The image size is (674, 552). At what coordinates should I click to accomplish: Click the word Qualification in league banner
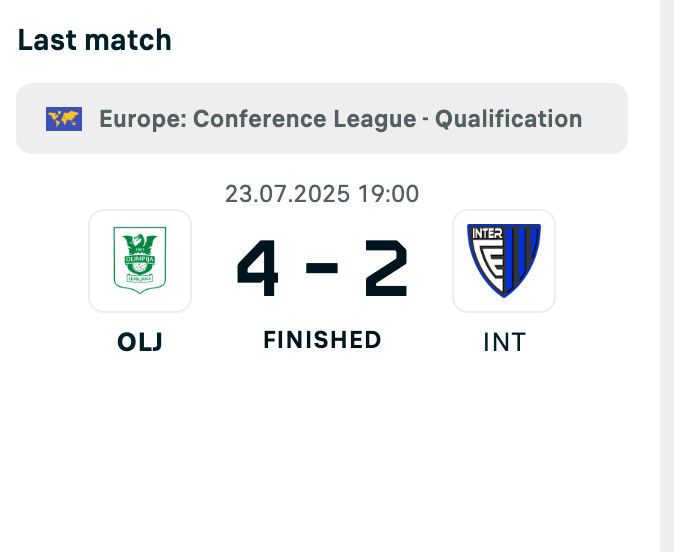coord(509,119)
